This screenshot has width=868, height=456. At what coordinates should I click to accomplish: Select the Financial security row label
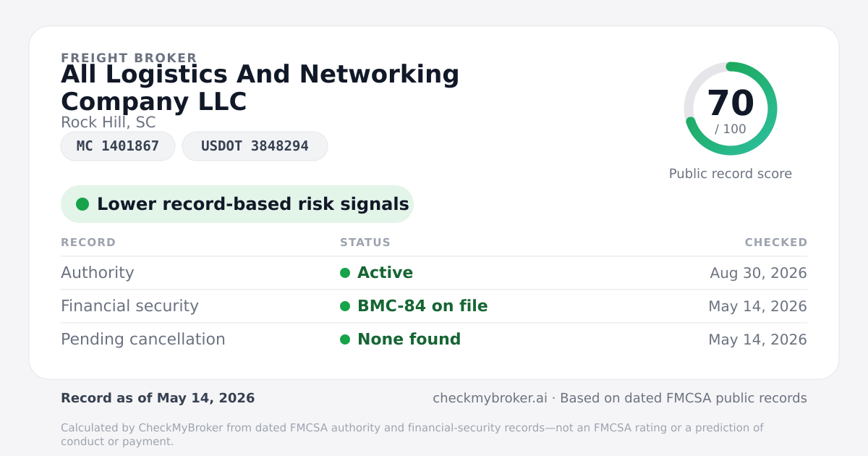[x=129, y=306]
